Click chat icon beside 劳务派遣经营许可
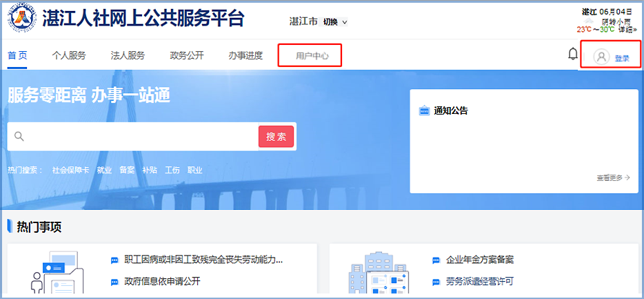The height and width of the screenshot is (299, 644). point(436,282)
